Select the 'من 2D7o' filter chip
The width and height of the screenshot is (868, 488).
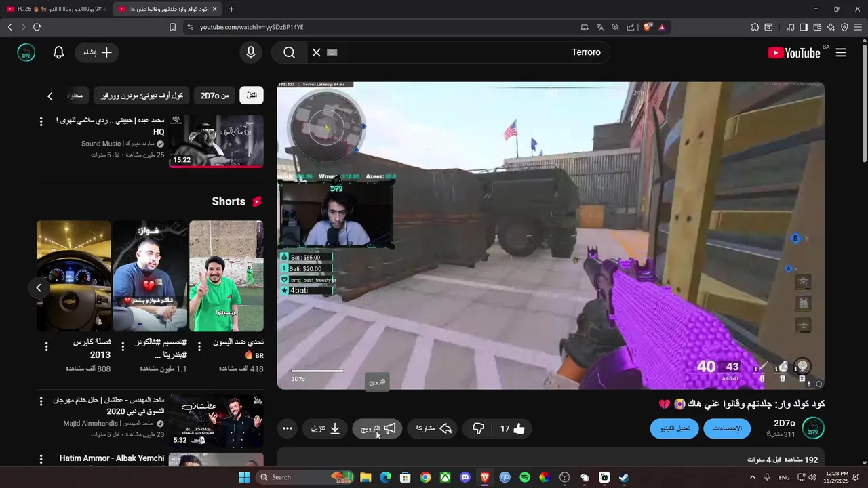point(214,96)
